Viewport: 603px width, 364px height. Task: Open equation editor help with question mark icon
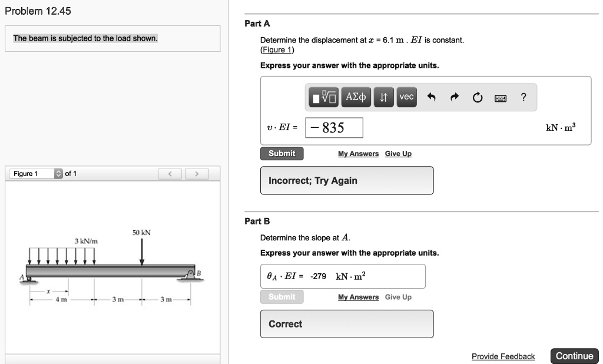click(x=524, y=97)
